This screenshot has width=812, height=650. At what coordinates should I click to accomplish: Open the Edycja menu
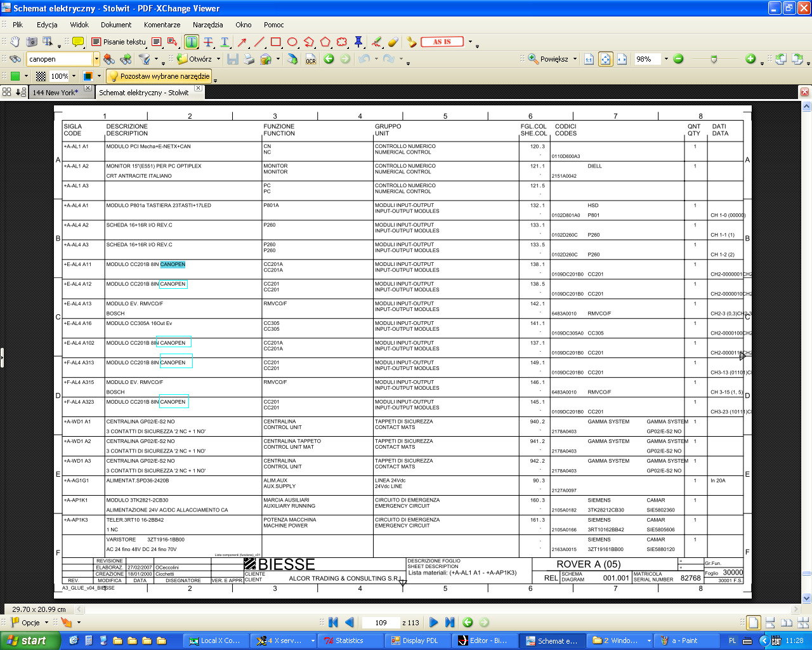pos(47,25)
